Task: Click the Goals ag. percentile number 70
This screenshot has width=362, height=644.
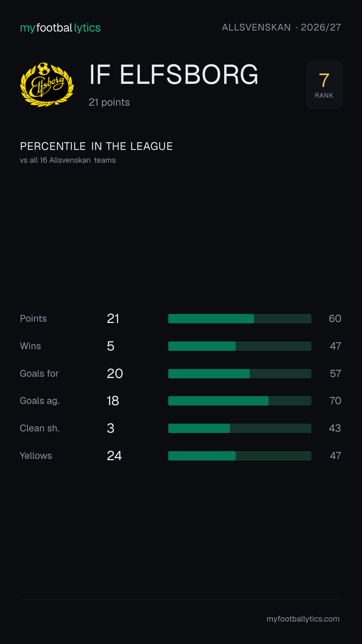Action: tap(335, 401)
